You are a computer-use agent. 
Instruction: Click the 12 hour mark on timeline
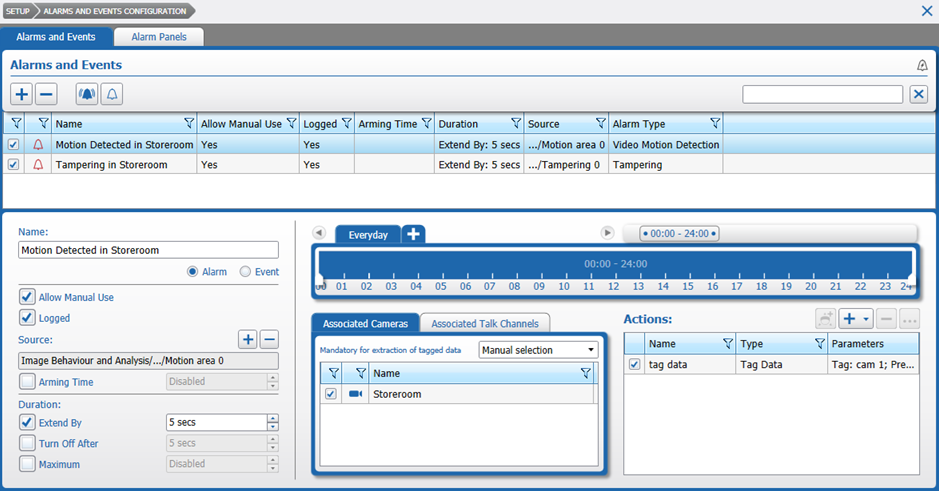tap(614, 286)
